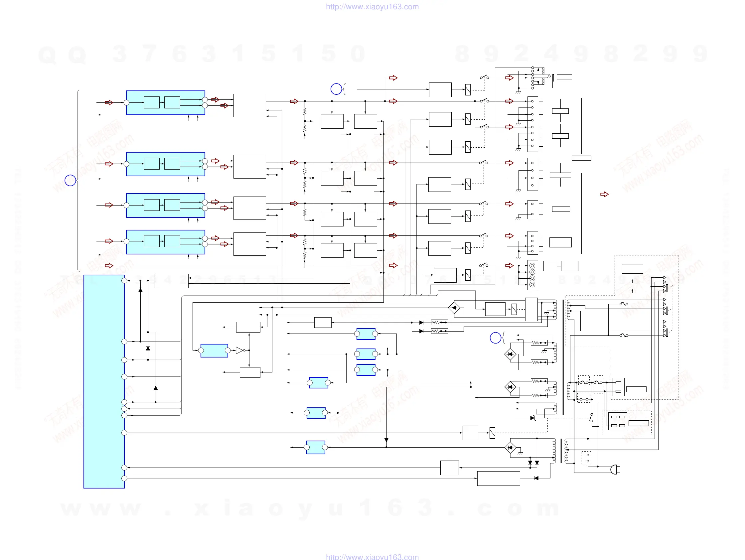Click the two-terminal speaker connector
The height and width of the screenshot is (560, 745).
pos(532,210)
